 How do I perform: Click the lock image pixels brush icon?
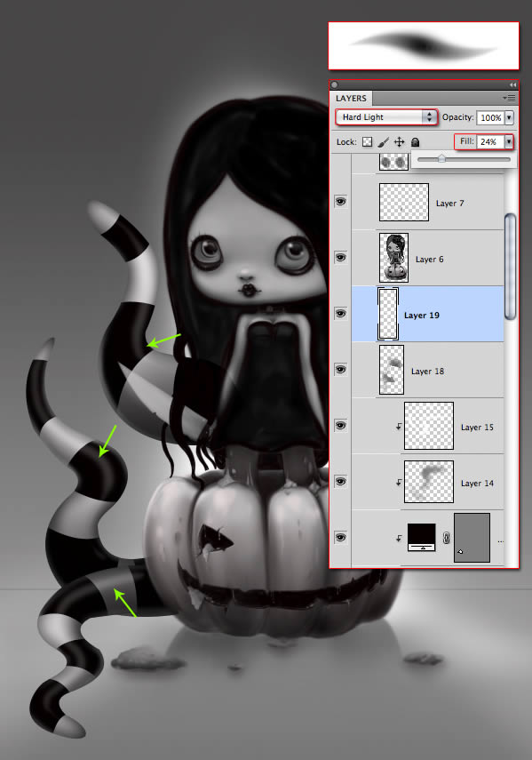383,142
